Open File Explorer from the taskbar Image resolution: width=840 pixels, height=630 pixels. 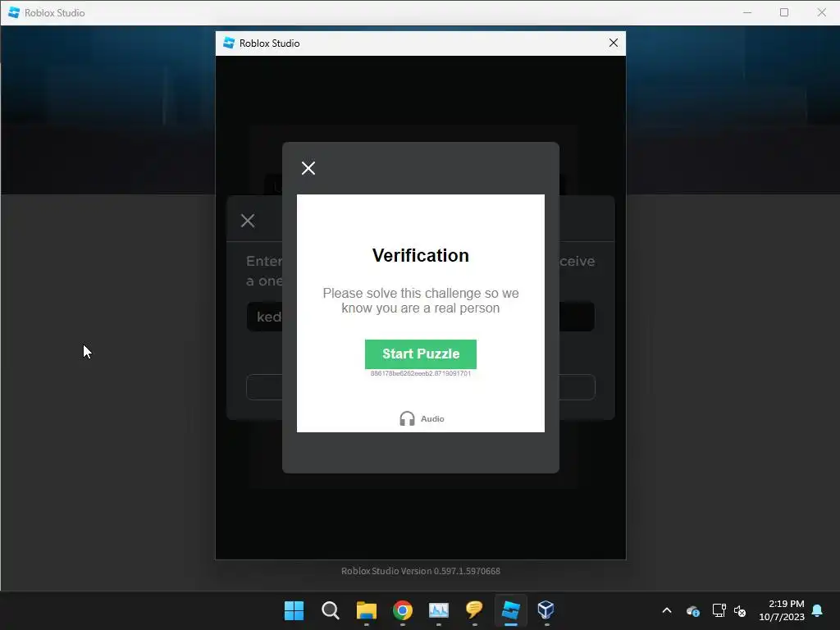point(367,610)
